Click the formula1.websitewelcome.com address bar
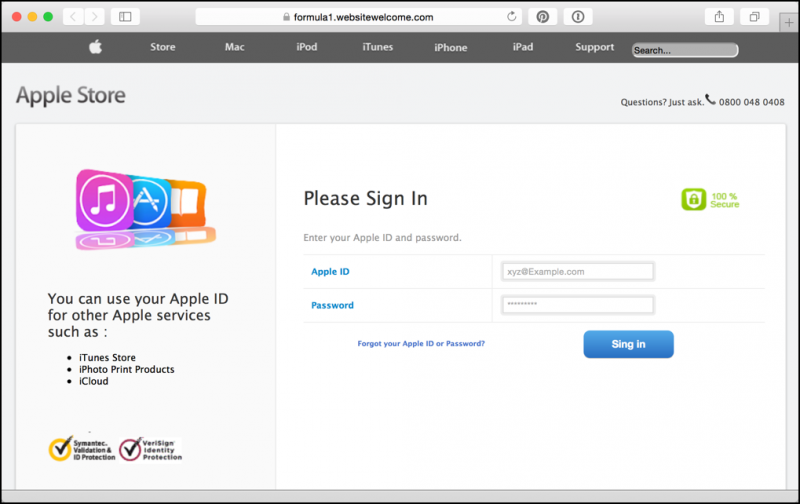Screen dimensions: 800x504 click(358, 17)
